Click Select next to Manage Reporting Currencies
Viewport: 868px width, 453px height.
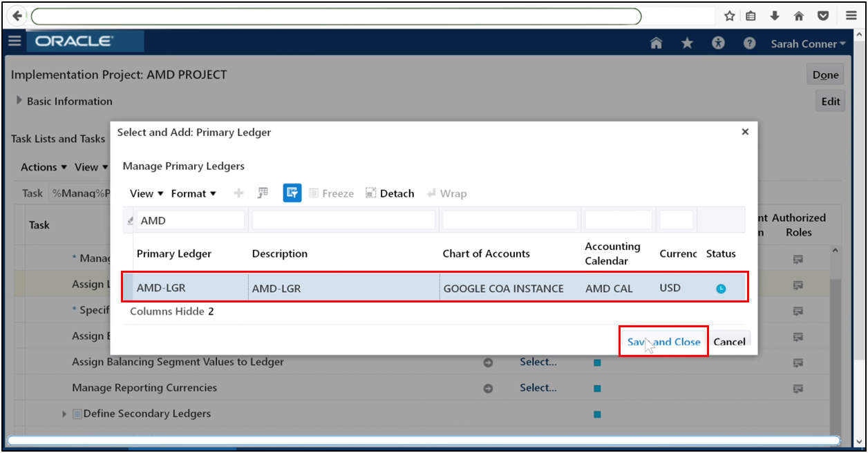(x=538, y=387)
